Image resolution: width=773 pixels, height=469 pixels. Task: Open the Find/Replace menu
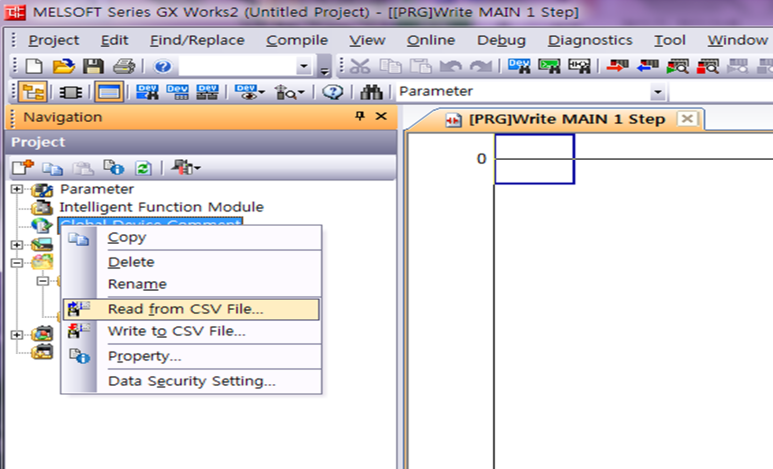pos(197,40)
